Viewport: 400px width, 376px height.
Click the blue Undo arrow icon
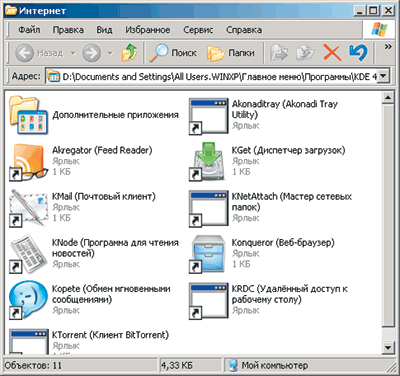tap(358, 53)
